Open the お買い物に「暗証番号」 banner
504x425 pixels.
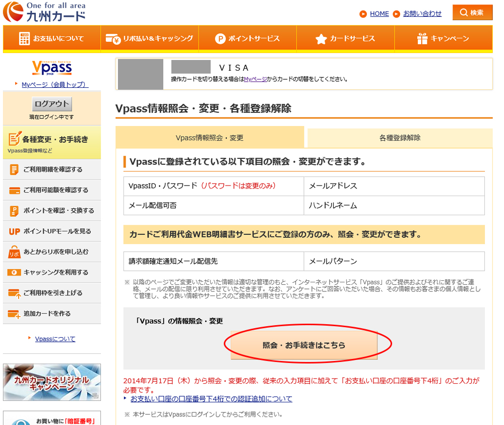[x=52, y=418]
